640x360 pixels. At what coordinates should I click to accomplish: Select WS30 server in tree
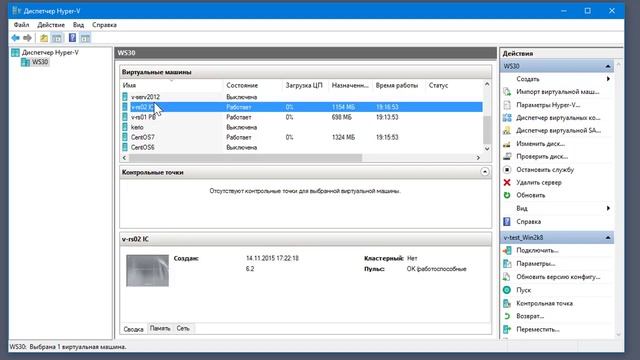tap(40, 62)
